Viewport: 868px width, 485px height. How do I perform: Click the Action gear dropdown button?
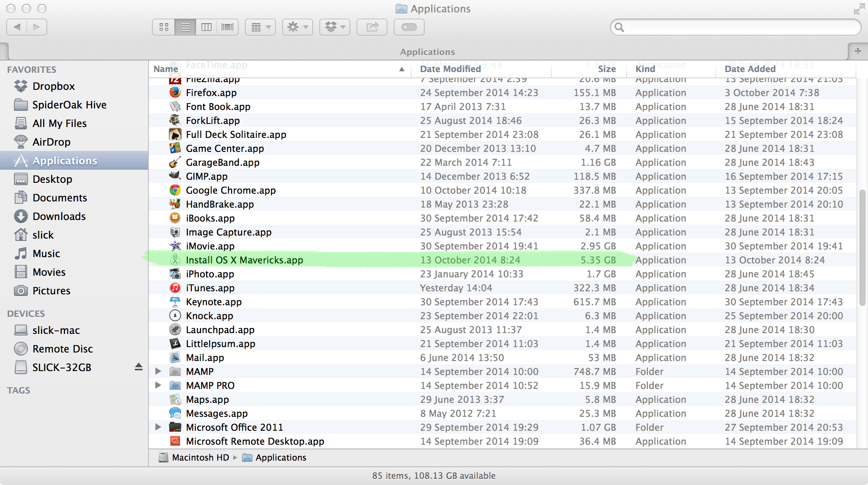click(x=298, y=27)
